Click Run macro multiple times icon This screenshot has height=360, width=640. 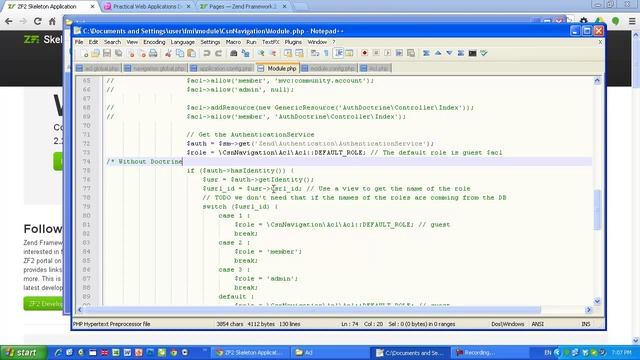(x=399, y=53)
